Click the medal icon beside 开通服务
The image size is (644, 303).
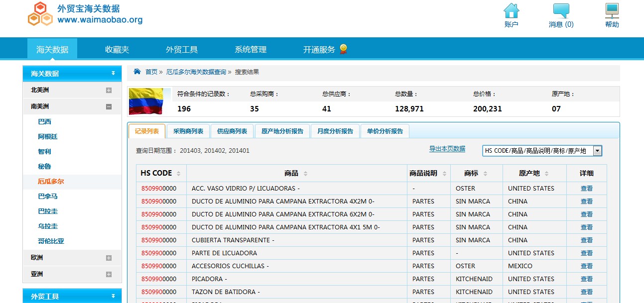(x=343, y=49)
